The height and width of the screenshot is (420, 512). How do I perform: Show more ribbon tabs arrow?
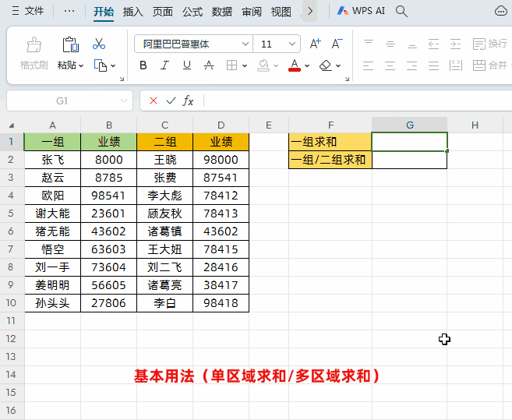click(310, 12)
